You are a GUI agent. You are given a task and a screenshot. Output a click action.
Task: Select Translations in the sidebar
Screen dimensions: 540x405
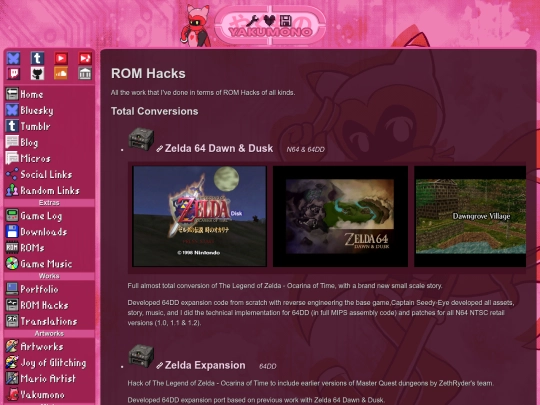tap(49, 321)
